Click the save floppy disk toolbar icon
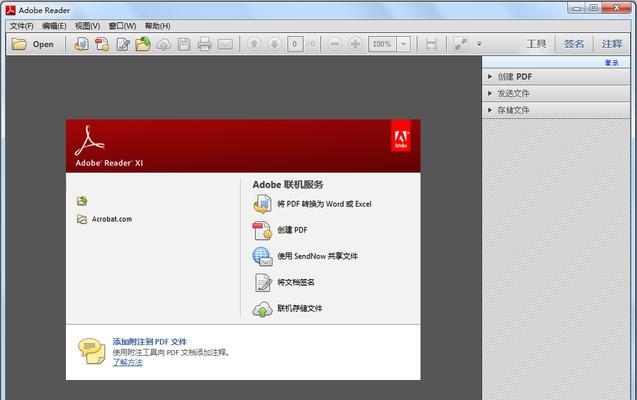The height and width of the screenshot is (400, 637). [184, 44]
